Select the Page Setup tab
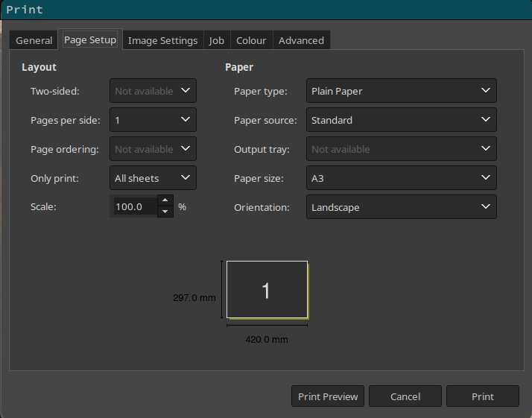Screen dimensions: 532x418 coord(90,39)
